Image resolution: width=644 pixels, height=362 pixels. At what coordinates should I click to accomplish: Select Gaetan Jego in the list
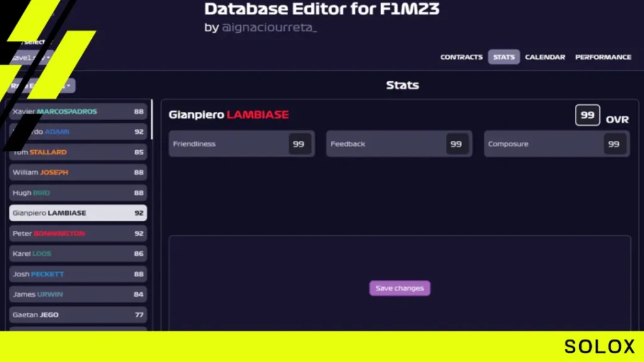(78, 315)
